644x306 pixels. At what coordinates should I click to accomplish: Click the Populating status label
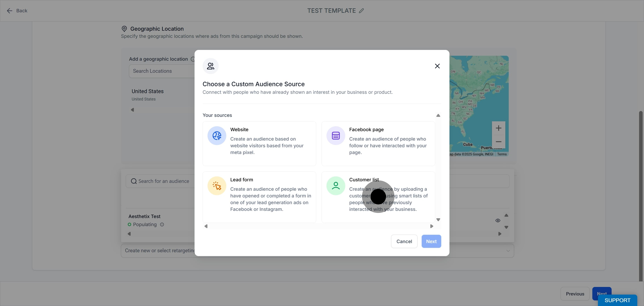[145, 225]
